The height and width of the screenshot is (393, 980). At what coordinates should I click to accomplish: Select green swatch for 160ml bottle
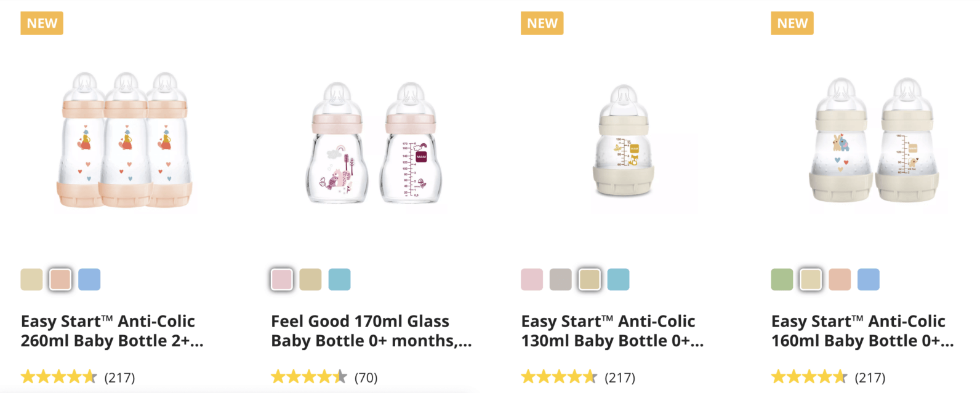coord(782,280)
